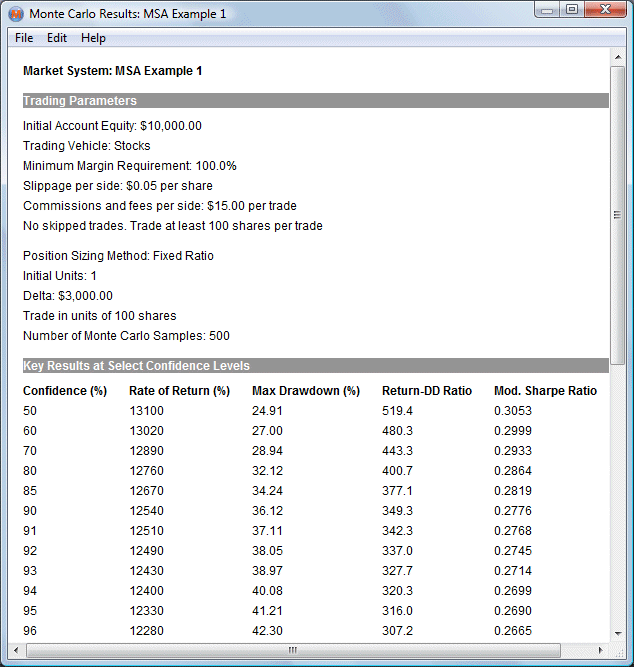634x667 pixels.
Task: Click the horizontal scrollbar thumb
Action: [293, 650]
